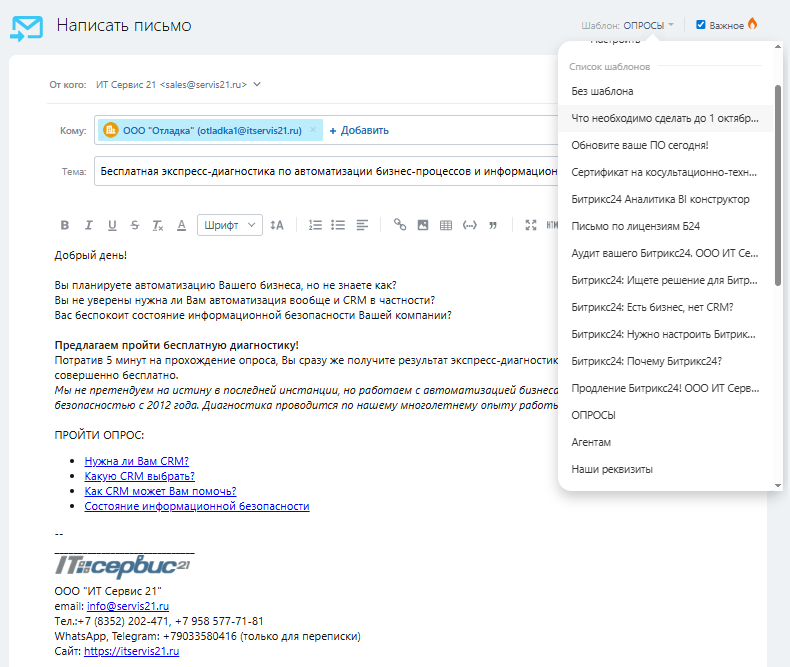Select template Битрикс24: Нужно настроить
Screen dimensions: 790x667
[665, 335]
